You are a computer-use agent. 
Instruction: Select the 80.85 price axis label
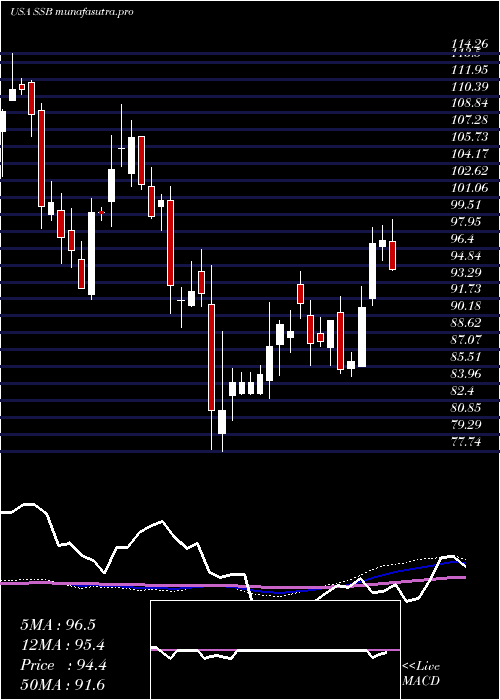(x=468, y=408)
